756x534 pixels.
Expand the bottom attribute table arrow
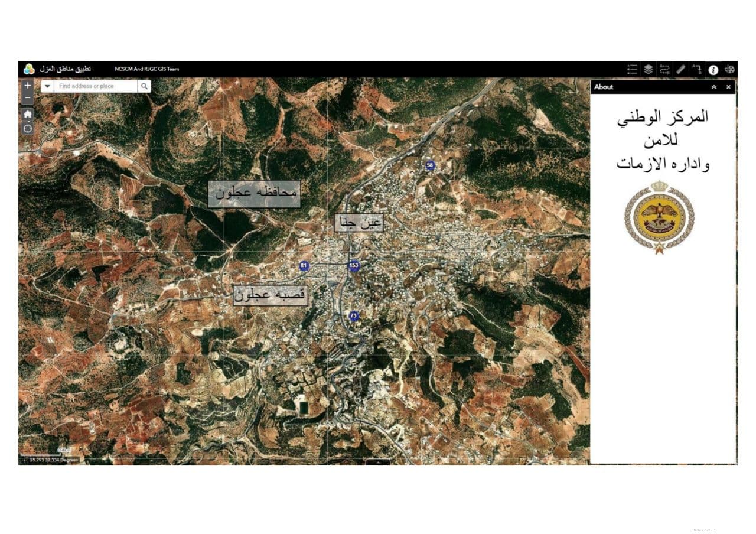click(x=378, y=462)
